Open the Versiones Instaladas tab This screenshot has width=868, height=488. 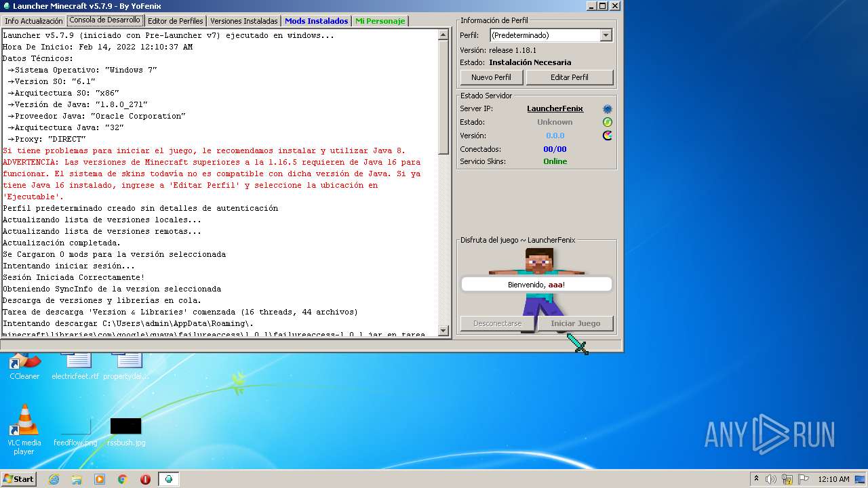tap(243, 21)
